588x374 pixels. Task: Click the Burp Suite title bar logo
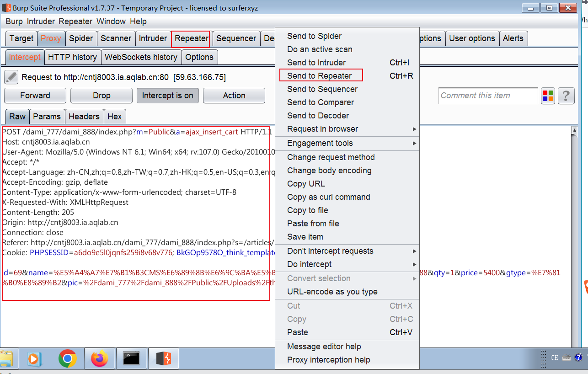6,7
